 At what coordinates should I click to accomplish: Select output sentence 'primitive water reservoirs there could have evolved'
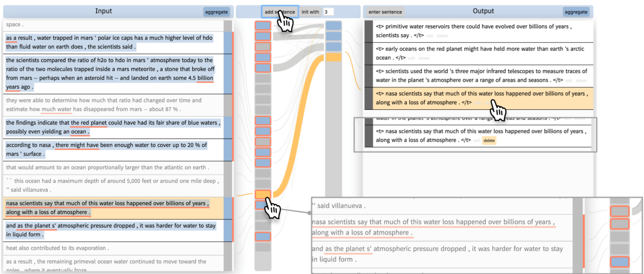483,31
